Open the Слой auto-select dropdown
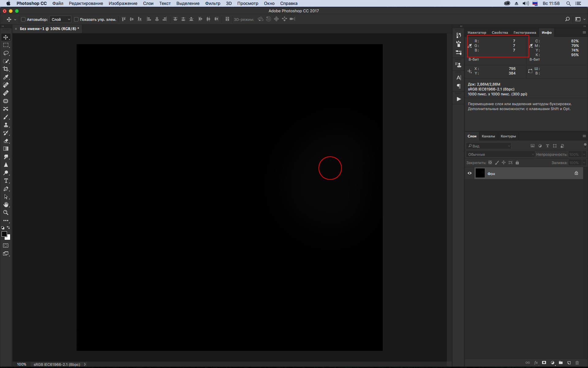 60,19
